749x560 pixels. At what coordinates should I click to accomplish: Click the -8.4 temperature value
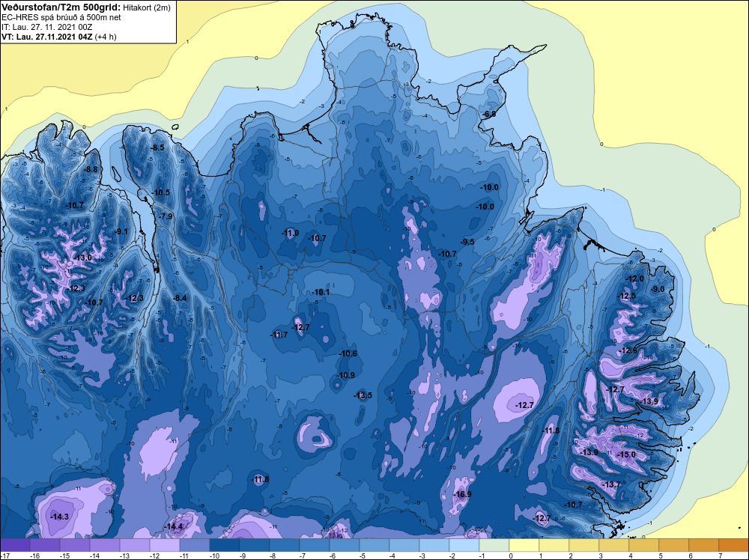pyautogui.click(x=180, y=298)
